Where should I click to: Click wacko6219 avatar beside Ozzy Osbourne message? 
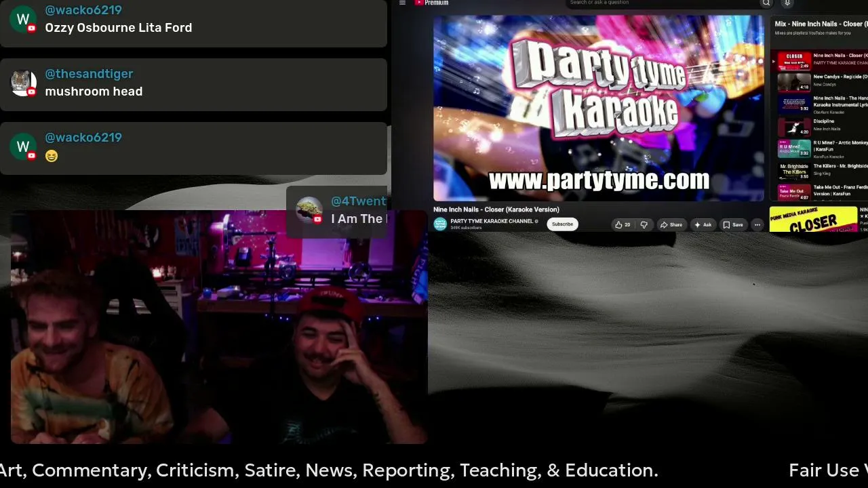tap(23, 19)
